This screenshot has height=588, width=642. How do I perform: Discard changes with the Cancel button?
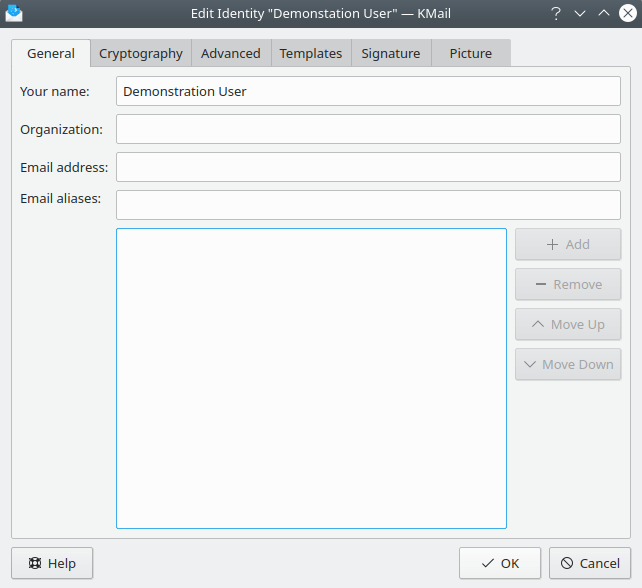click(590, 563)
